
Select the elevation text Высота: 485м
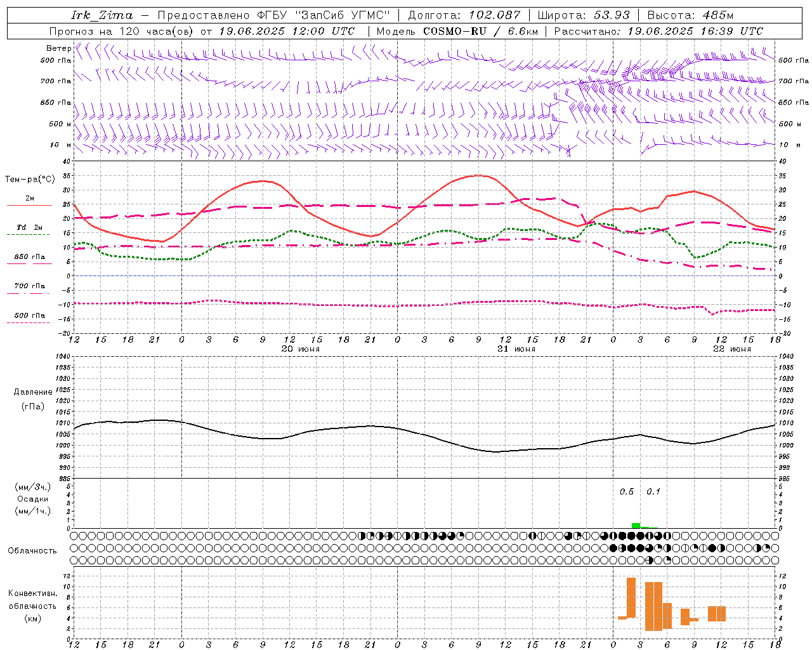click(x=690, y=15)
